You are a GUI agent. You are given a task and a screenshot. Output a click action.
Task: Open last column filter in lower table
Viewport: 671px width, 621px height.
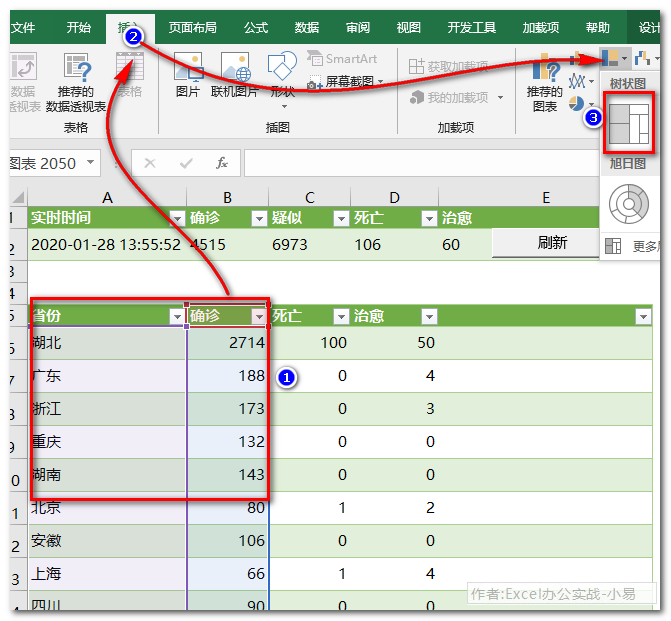pyautogui.click(x=643, y=317)
